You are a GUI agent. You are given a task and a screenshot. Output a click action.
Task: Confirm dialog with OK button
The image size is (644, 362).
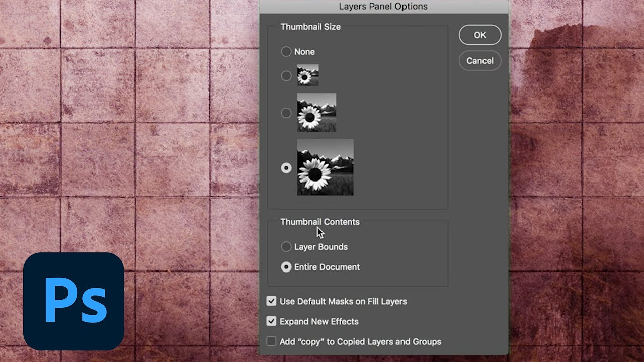point(480,35)
